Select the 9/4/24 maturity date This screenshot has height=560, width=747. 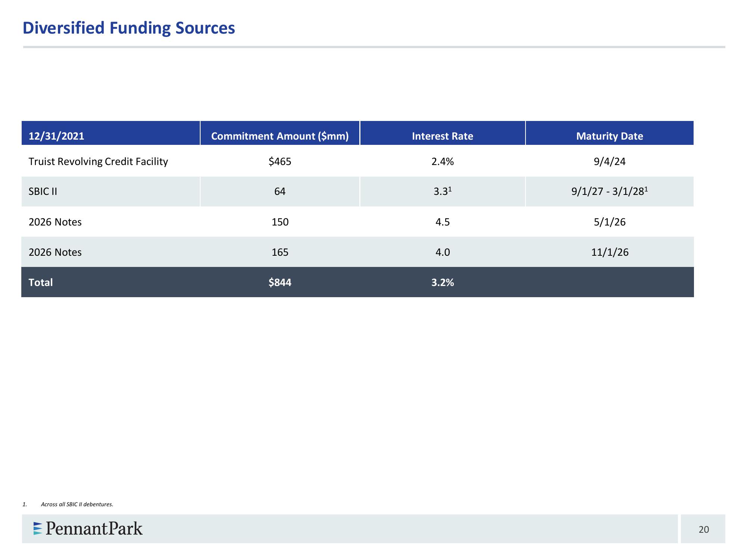pyautogui.click(x=610, y=162)
